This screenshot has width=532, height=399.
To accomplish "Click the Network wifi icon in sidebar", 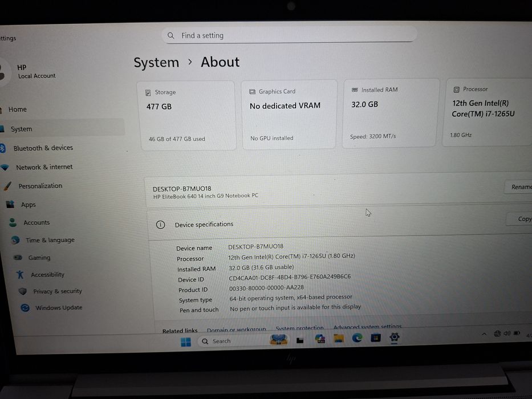I will 5,167.
